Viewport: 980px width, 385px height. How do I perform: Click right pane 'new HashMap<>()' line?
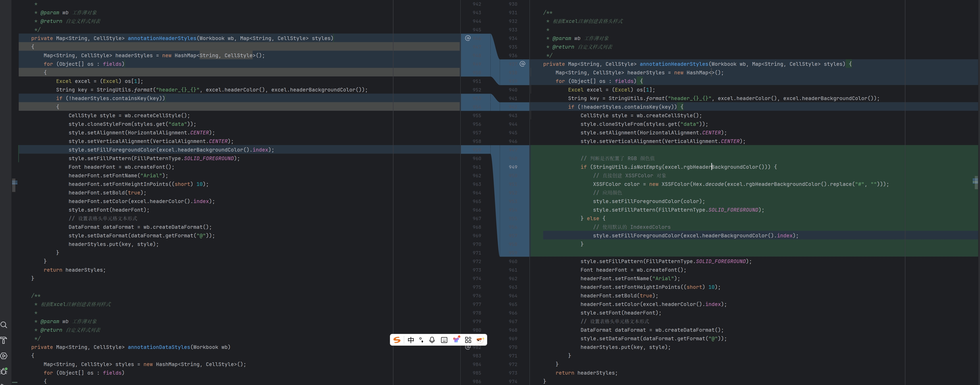click(x=640, y=73)
